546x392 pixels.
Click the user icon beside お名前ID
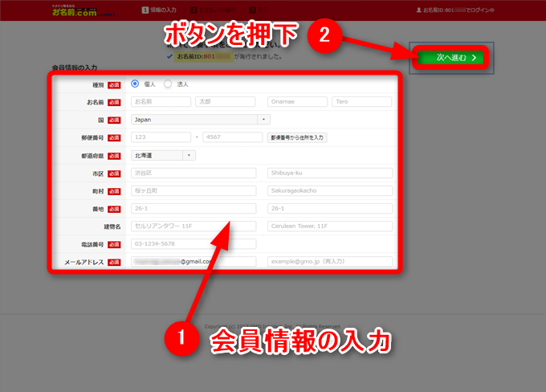pyautogui.click(x=419, y=10)
